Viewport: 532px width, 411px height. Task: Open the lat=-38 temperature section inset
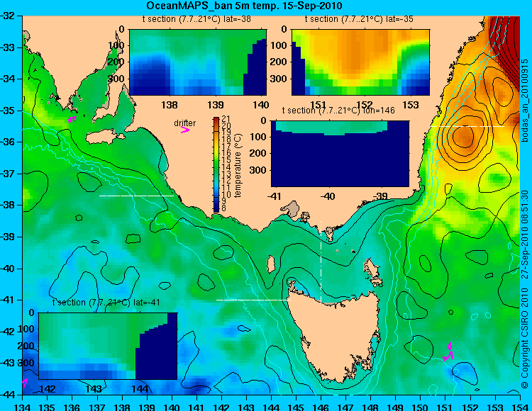(x=198, y=62)
